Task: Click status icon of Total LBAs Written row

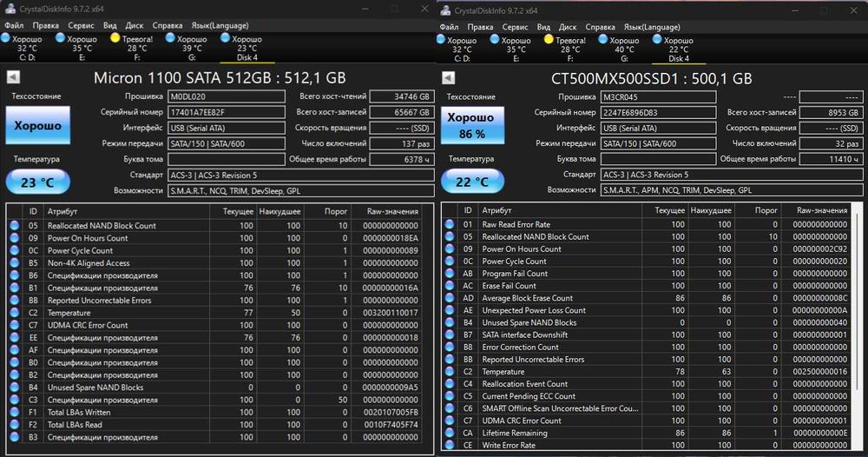Action: [15, 412]
